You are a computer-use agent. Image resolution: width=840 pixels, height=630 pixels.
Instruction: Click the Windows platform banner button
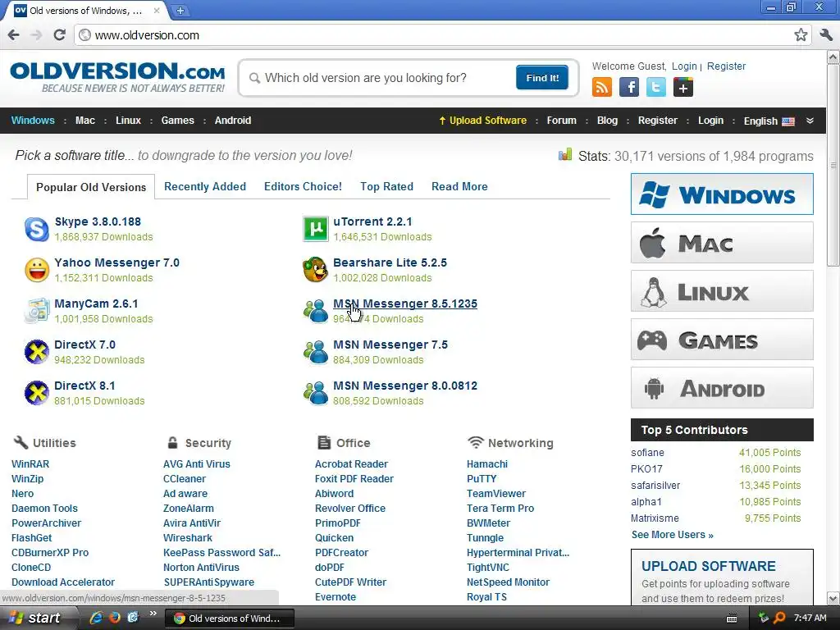point(722,194)
